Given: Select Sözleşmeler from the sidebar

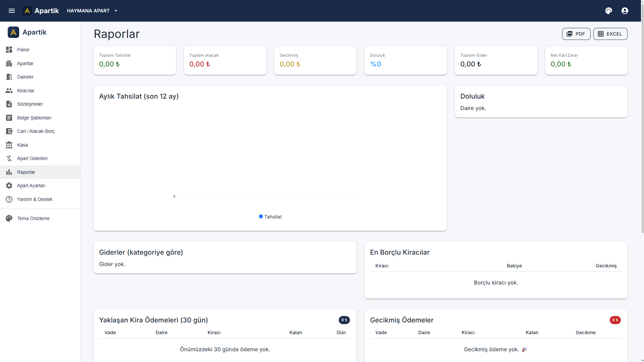Looking at the screenshot, I should pos(40,104).
